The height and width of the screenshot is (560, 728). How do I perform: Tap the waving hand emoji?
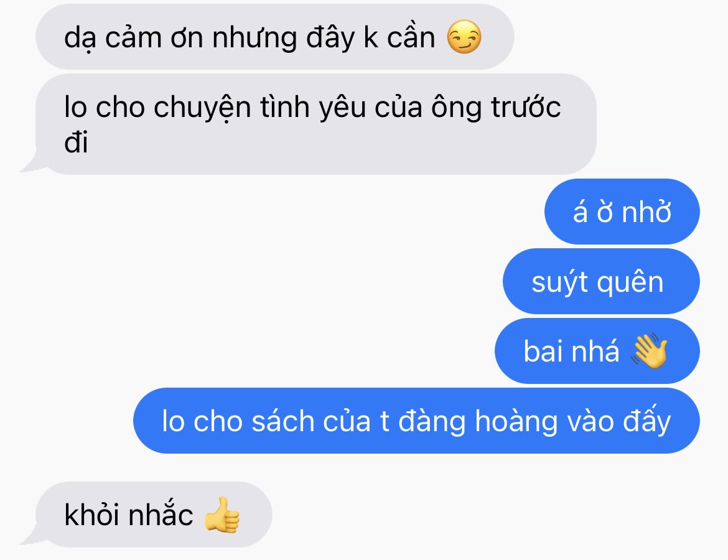650,351
